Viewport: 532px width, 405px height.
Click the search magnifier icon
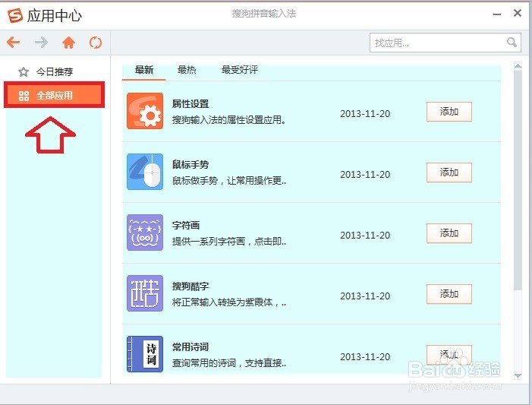tap(512, 43)
